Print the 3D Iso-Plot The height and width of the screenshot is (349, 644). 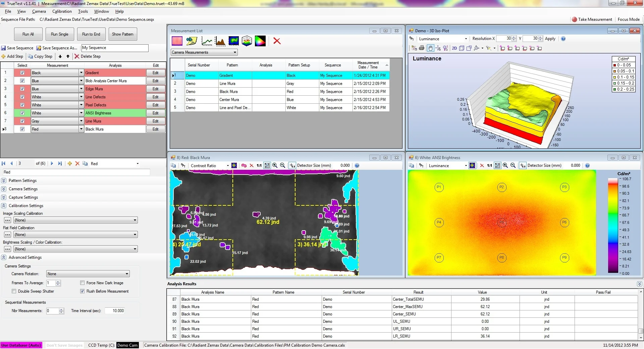click(x=421, y=48)
